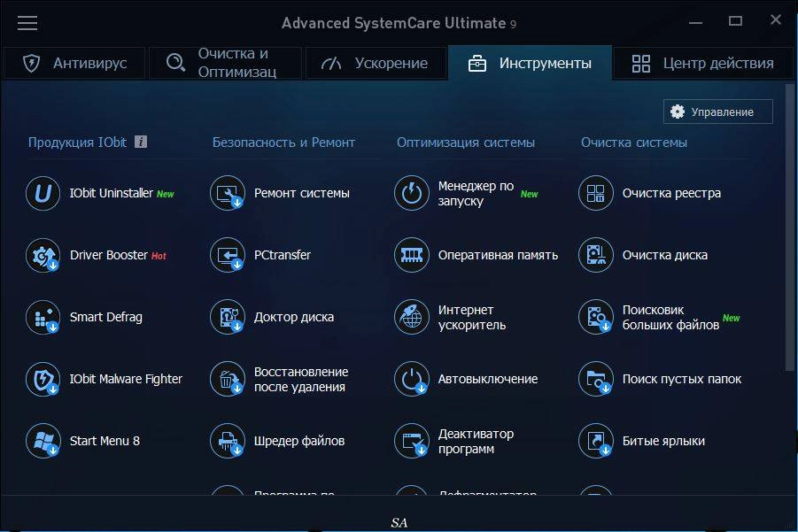Open the Очистка и Оптимизац tab
The height and width of the screenshot is (532, 798).
point(226,63)
